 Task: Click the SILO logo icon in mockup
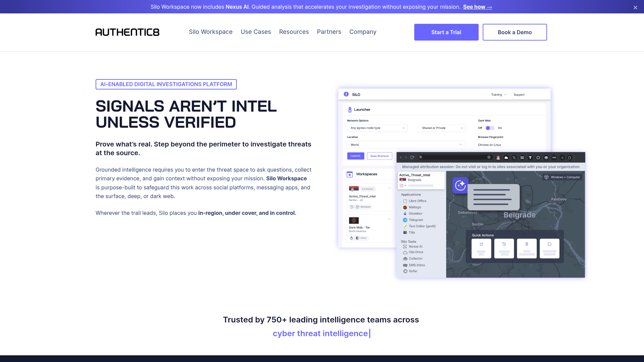pyautogui.click(x=346, y=94)
